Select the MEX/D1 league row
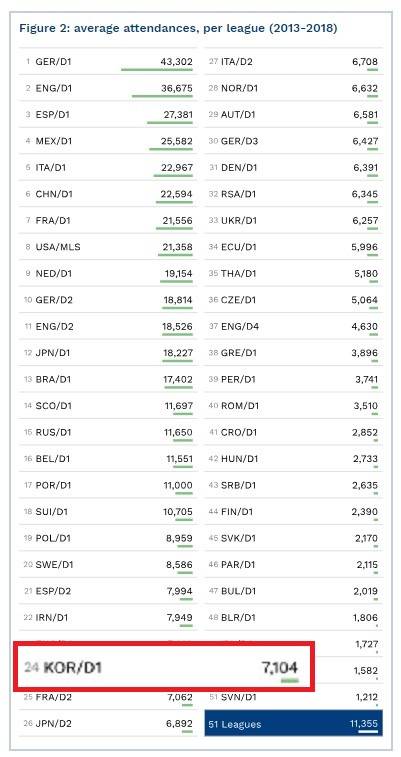Image resolution: width=401 pixels, height=757 pixels. (x=108, y=141)
